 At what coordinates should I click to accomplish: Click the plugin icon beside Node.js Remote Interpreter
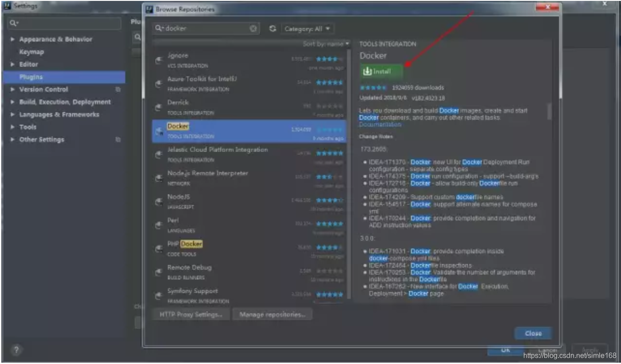click(158, 178)
